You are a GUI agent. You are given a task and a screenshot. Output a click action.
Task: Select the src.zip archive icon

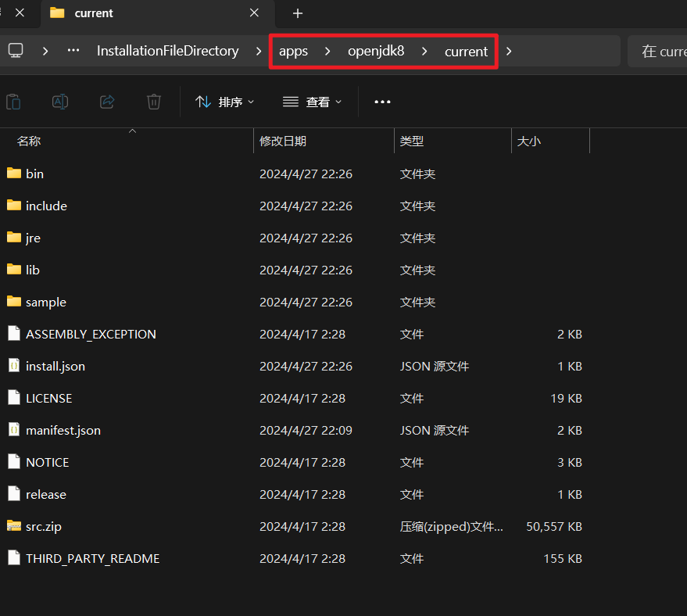pyautogui.click(x=14, y=525)
